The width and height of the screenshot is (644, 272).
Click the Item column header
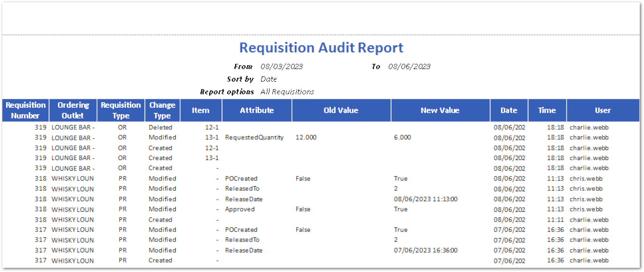tap(201, 110)
